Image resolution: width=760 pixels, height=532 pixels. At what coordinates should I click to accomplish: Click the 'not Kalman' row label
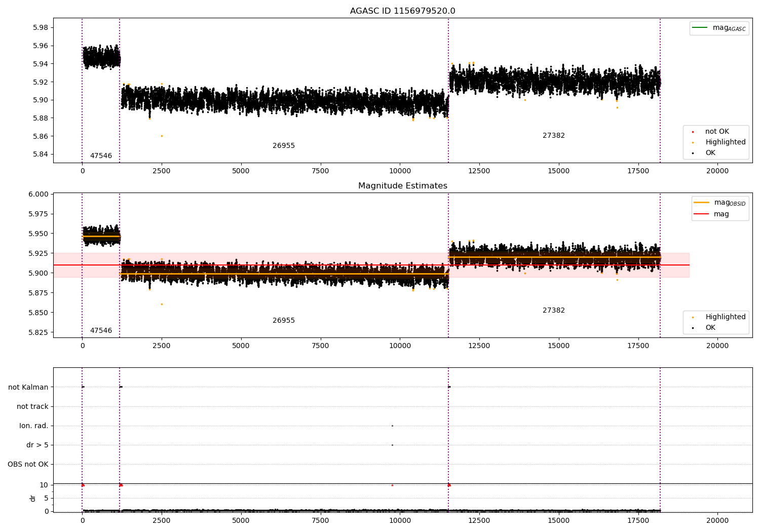pos(28,387)
